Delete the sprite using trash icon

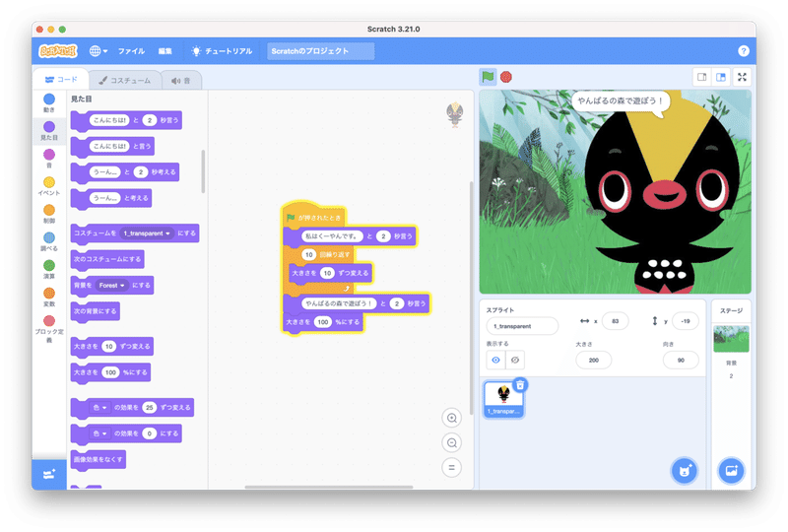(520, 385)
